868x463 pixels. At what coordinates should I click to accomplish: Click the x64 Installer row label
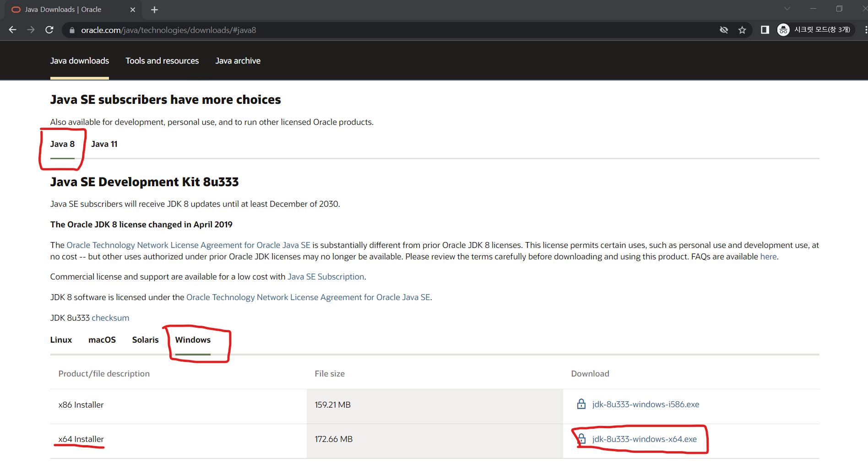[x=81, y=439]
